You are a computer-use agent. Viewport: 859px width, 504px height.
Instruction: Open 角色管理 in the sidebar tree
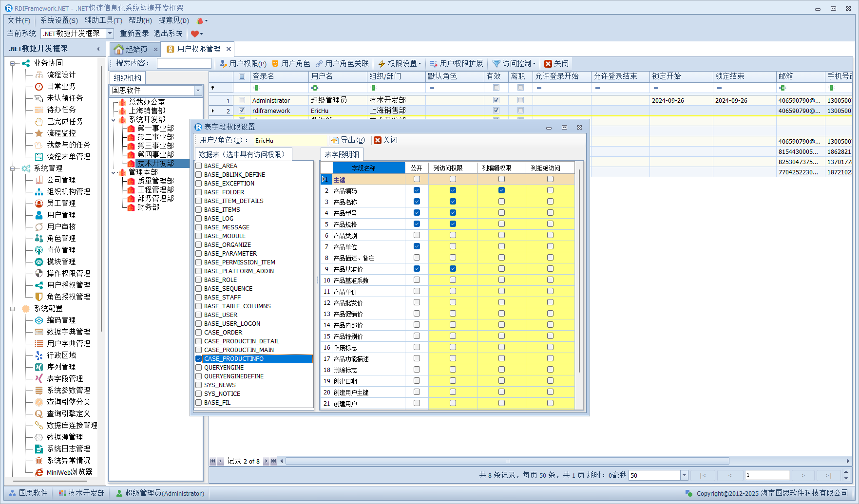pyautogui.click(x=61, y=238)
